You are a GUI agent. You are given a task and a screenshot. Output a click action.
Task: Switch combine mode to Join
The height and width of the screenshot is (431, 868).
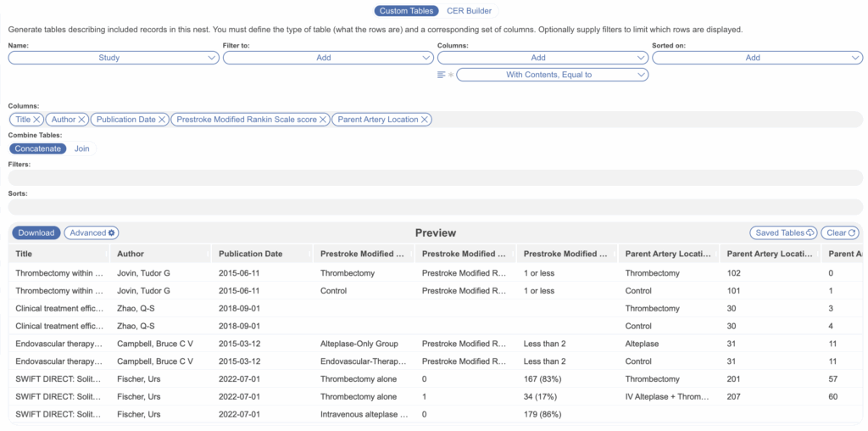82,148
